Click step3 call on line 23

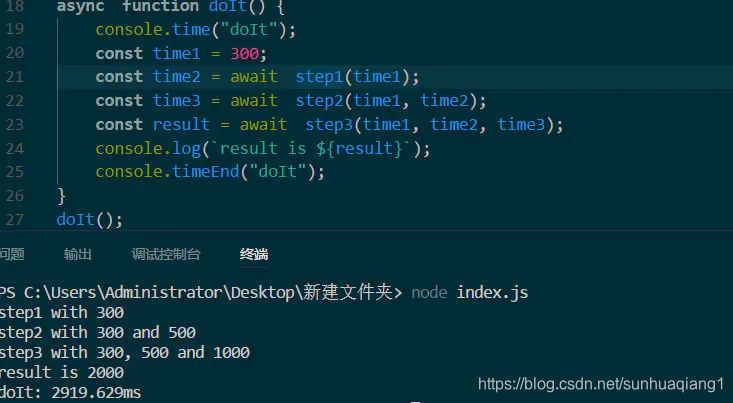(430, 124)
